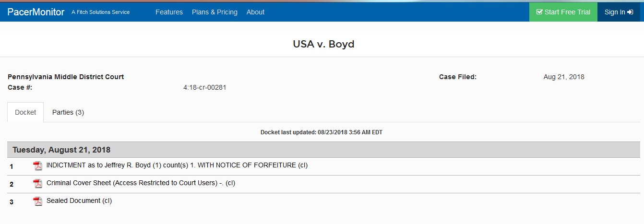Viewport: 644px width, 224px height.
Task: Open the Features menu item
Action: click(169, 12)
